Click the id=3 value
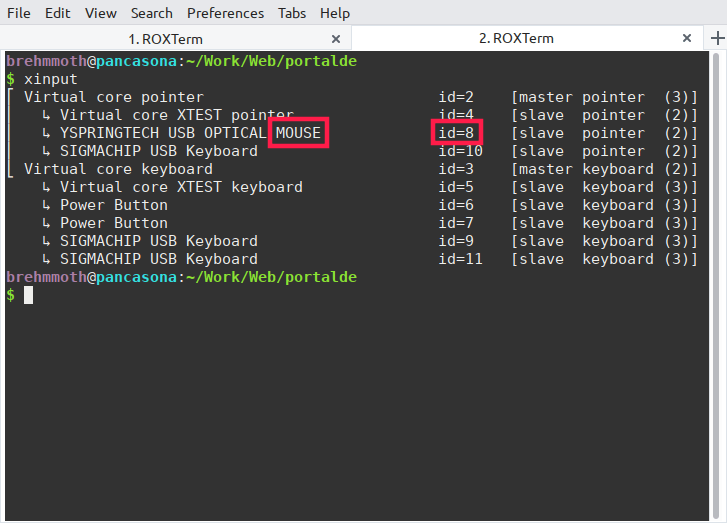The image size is (727, 523). pos(456,169)
